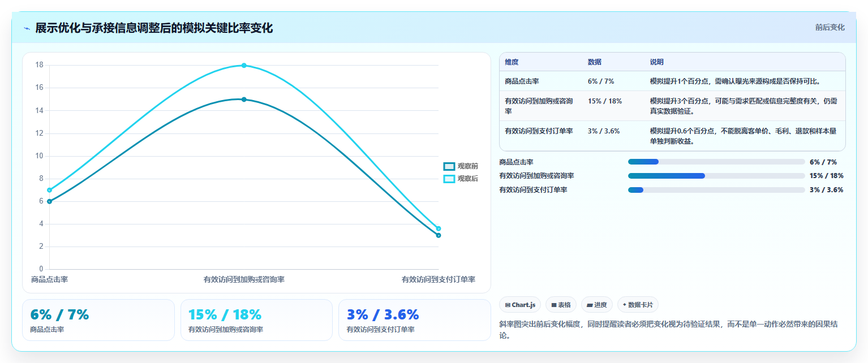The width and height of the screenshot is (868, 363).
Task: Click the 进度 tag
Action: click(x=597, y=305)
